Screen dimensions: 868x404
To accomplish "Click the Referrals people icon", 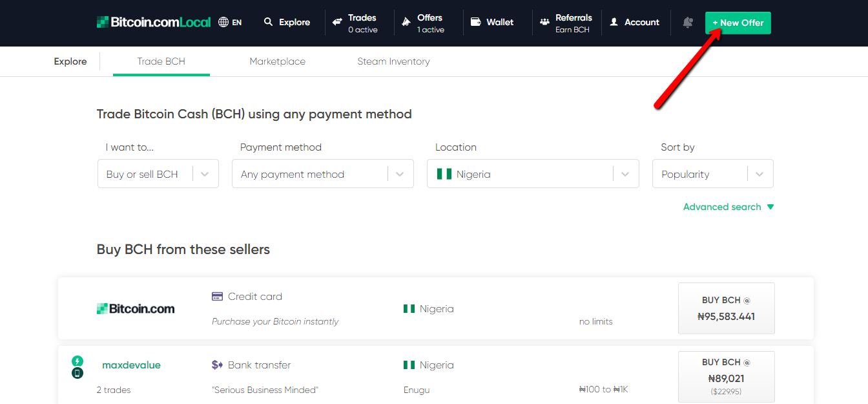I will point(545,22).
